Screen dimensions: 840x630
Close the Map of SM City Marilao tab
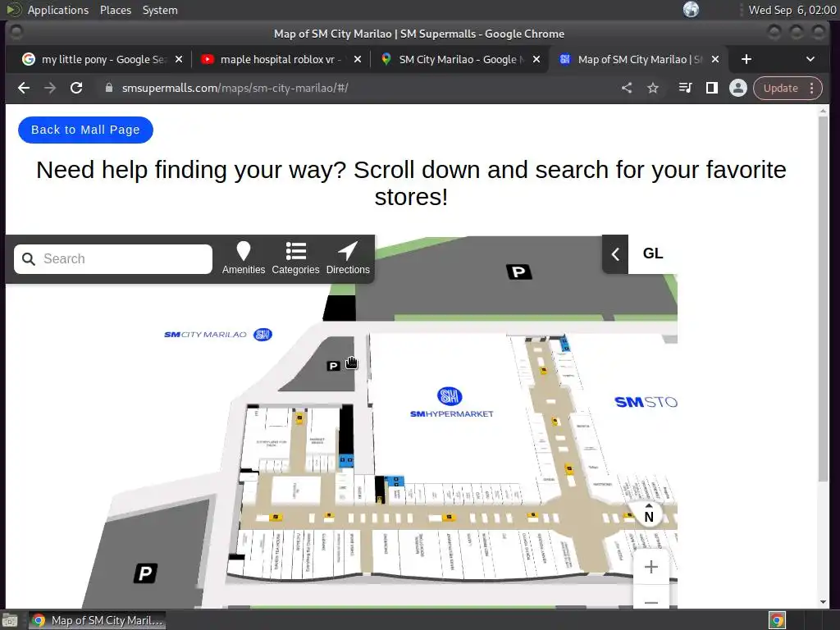tap(715, 59)
